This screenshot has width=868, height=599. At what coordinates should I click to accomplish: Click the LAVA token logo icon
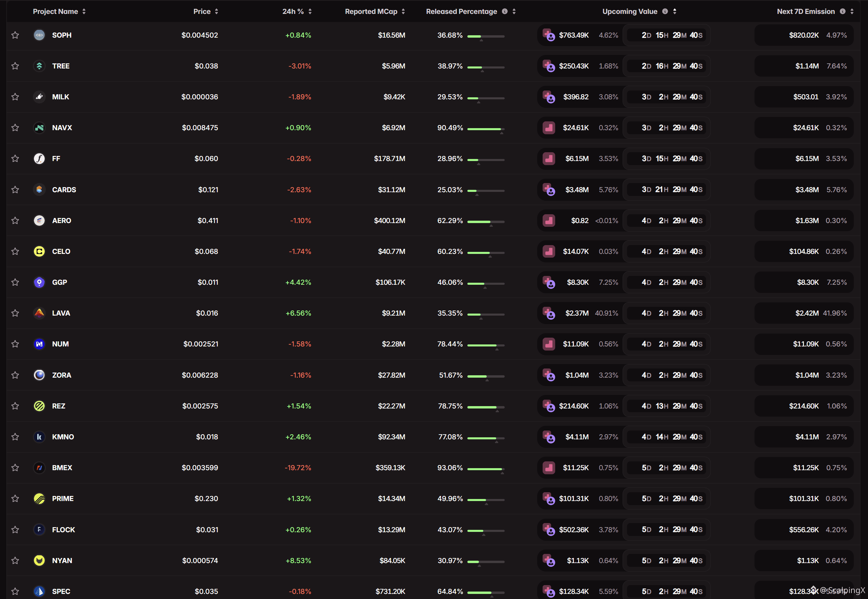[x=39, y=313]
